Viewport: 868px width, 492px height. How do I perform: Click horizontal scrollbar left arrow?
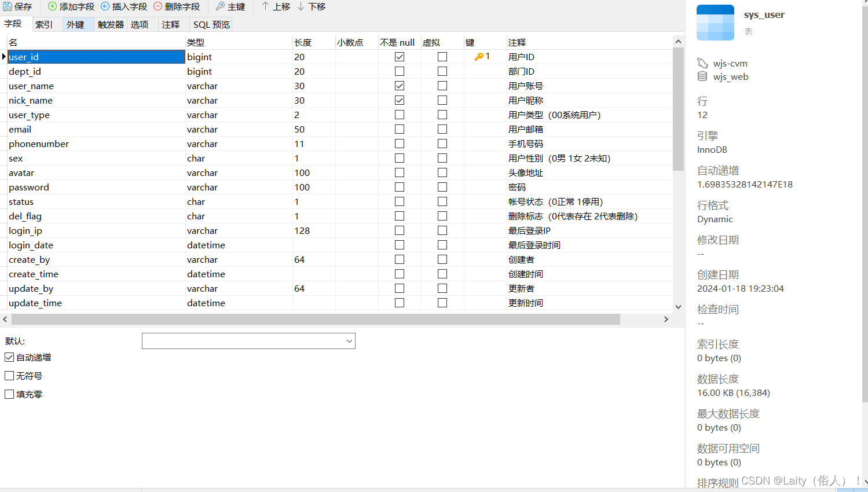click(5, 319)
